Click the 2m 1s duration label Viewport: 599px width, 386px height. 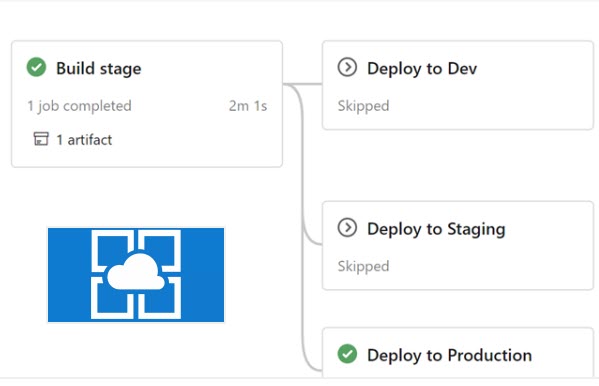tap(248, 106)
